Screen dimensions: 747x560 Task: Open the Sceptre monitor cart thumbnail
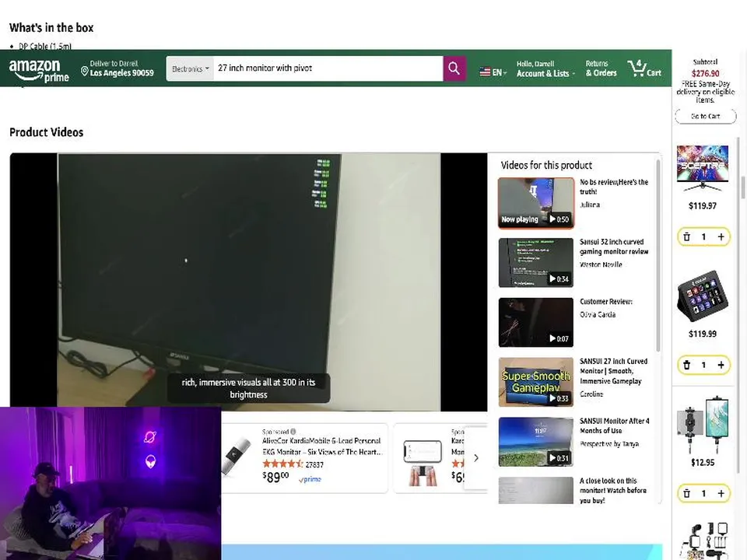coord(703,168)
